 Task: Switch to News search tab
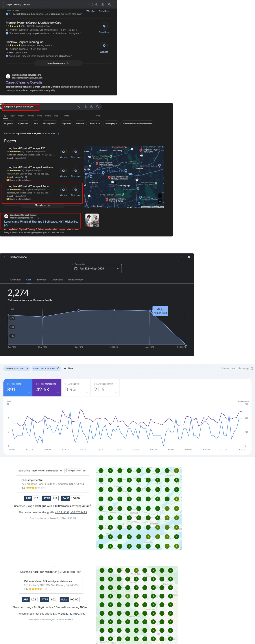click(40, 116)
